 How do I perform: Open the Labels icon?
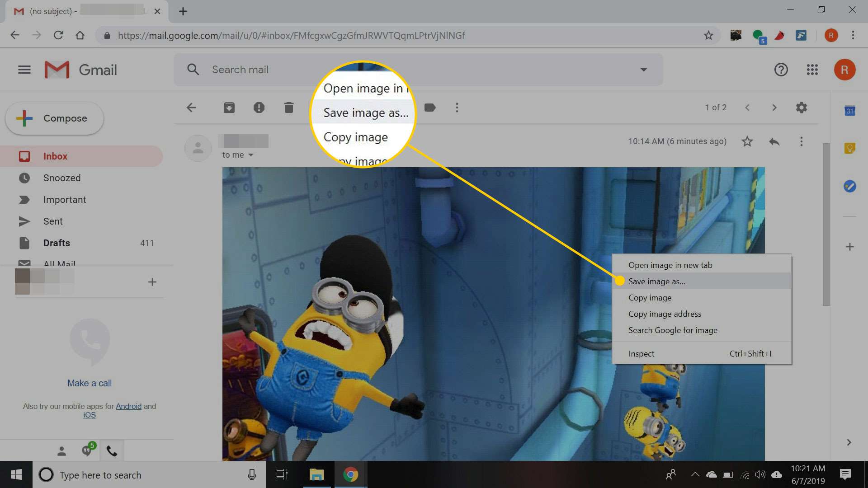coord(430,108)
